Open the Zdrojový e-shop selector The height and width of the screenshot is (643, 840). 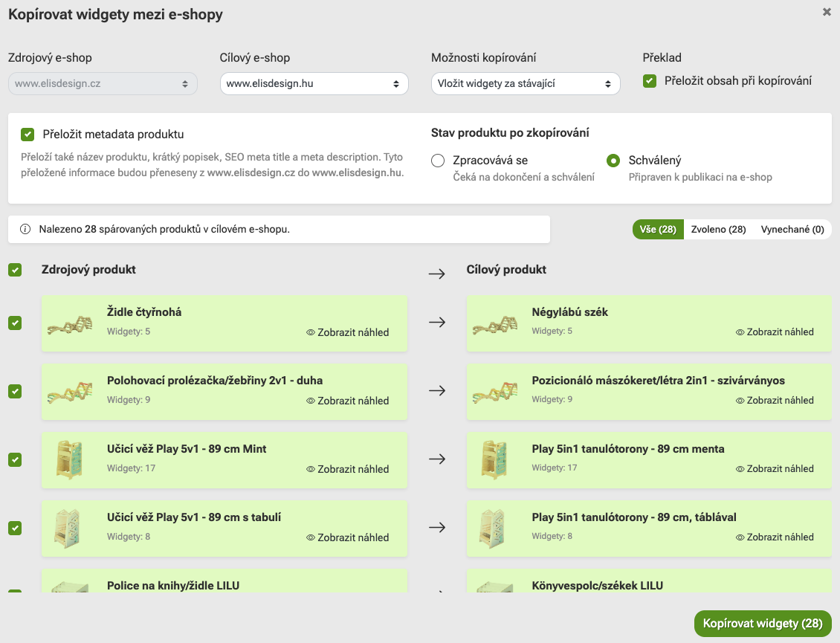(x=103, y=84)
